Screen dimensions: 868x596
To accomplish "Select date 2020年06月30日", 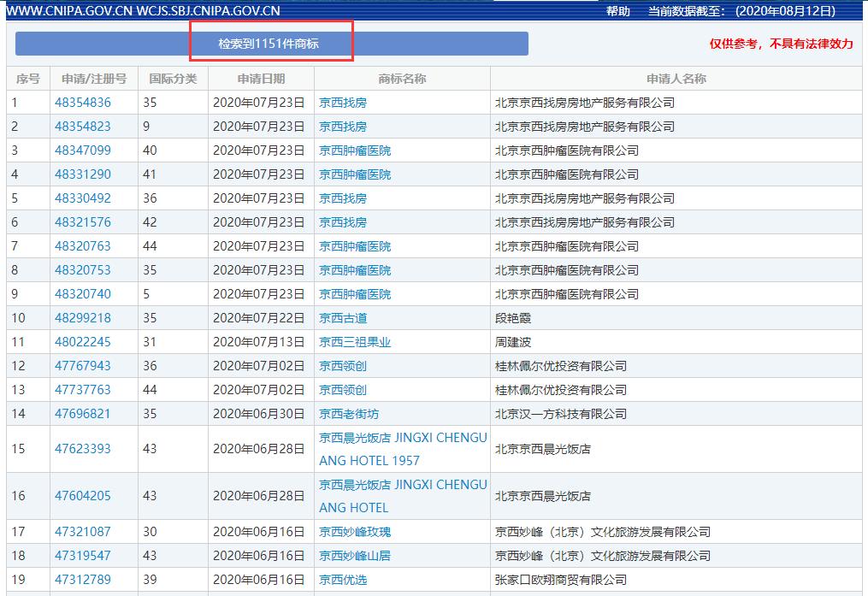I will 258,413.
